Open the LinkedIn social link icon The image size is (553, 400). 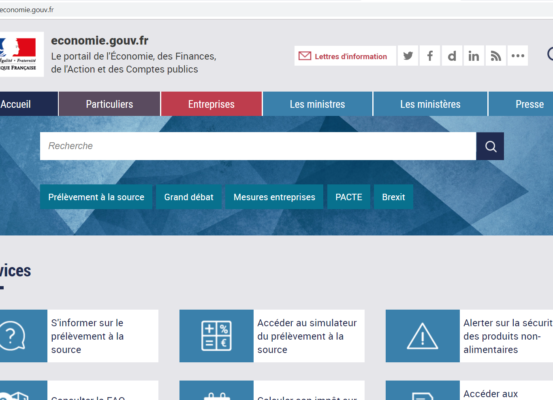(x=474, y=56)
